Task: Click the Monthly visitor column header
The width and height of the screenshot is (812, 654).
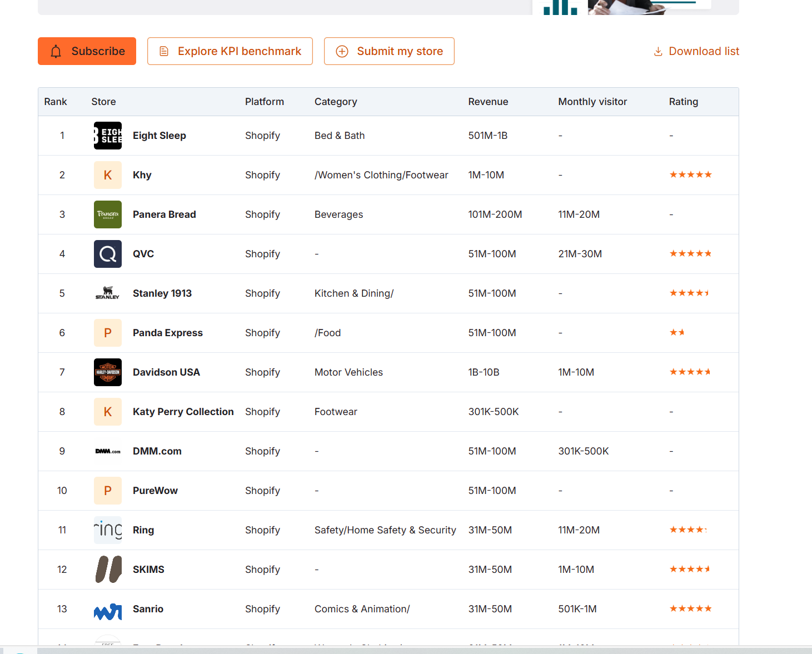Action: click(x=592, y=102)
